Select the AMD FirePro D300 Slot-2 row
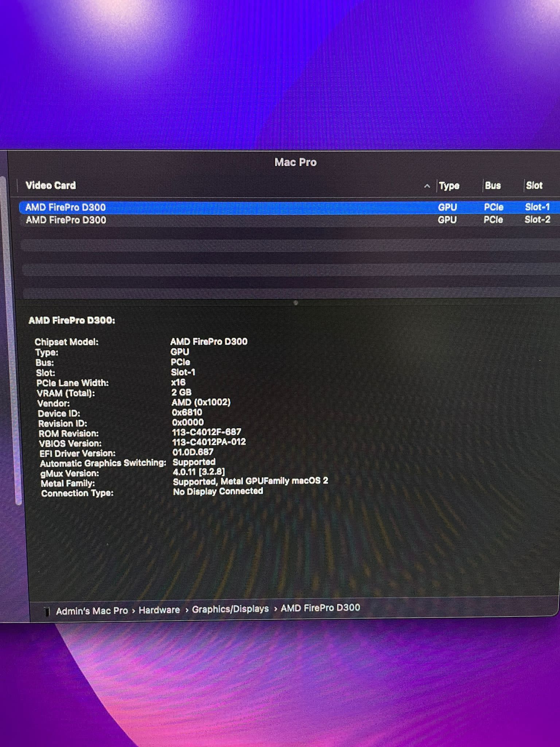 tap(289, 220)
